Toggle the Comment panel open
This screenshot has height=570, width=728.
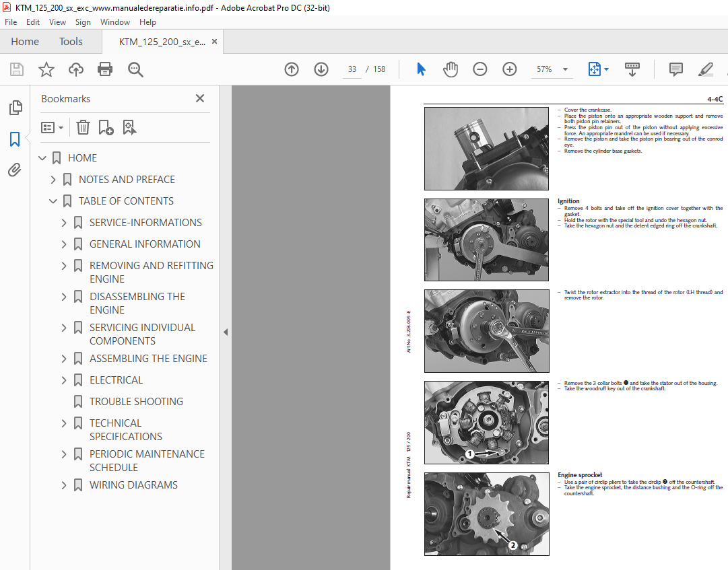point(675,69)
